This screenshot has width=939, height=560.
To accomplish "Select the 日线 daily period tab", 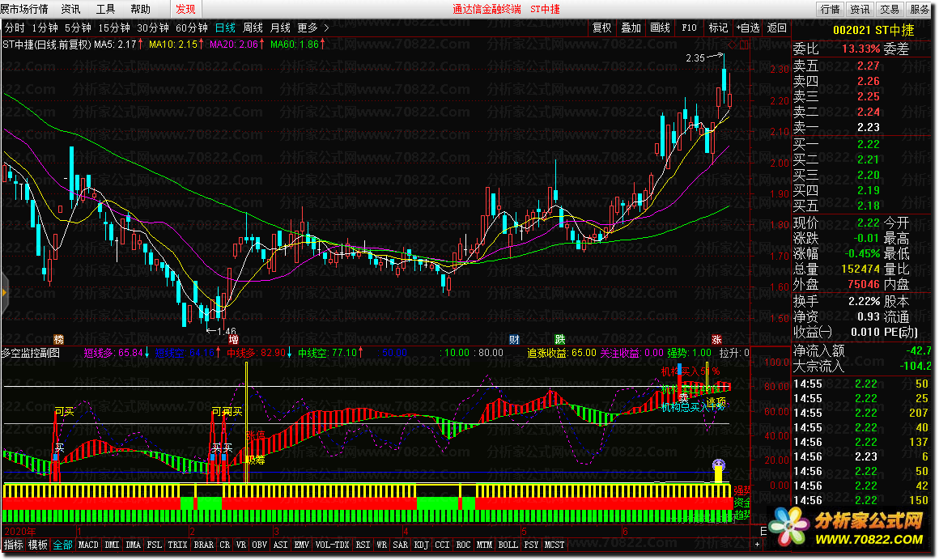I will pyautogui.click(x=225, y=28).
